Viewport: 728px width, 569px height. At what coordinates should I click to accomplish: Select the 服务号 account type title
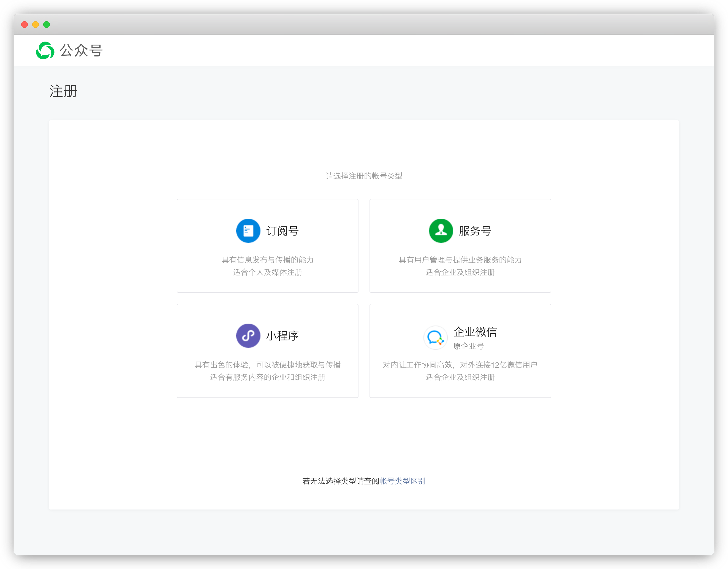tap(475, 231)
